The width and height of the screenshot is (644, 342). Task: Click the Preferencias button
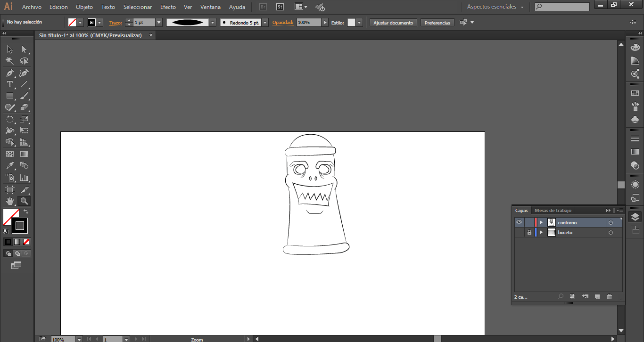[437, 23]
